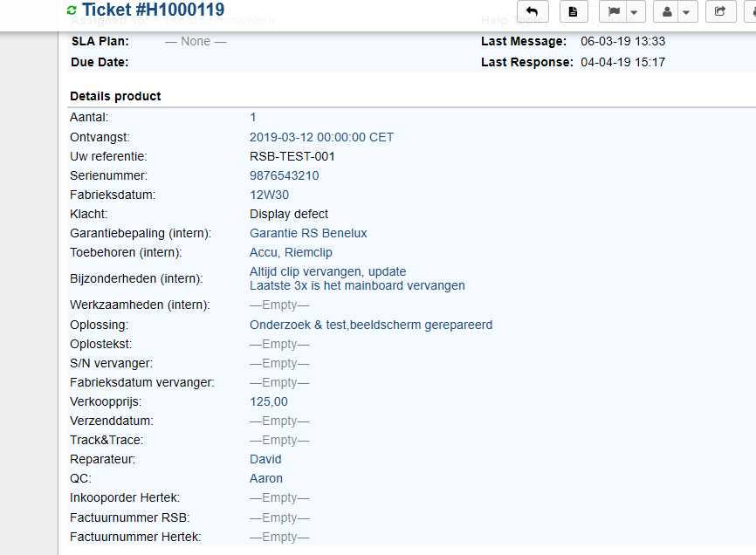
Task: Click the Details product section heading
Action: (116, 96)
